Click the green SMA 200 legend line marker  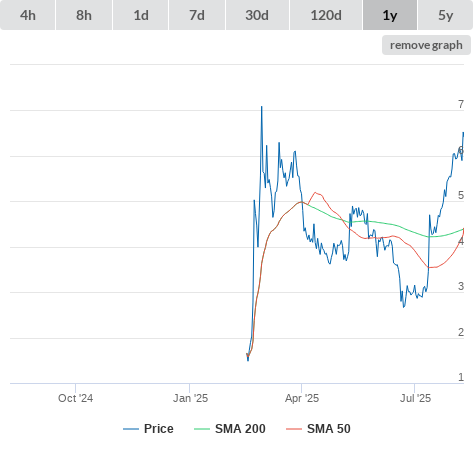pos(202,429)
